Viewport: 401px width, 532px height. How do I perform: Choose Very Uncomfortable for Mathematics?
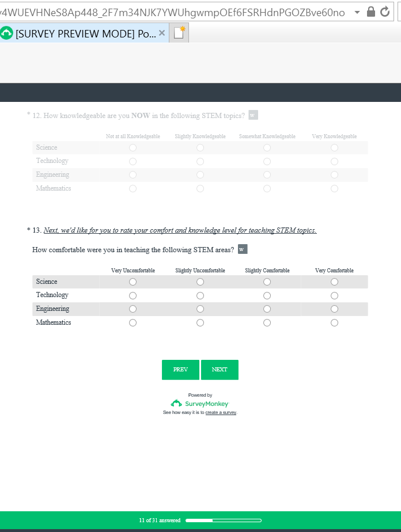point(133,323)
